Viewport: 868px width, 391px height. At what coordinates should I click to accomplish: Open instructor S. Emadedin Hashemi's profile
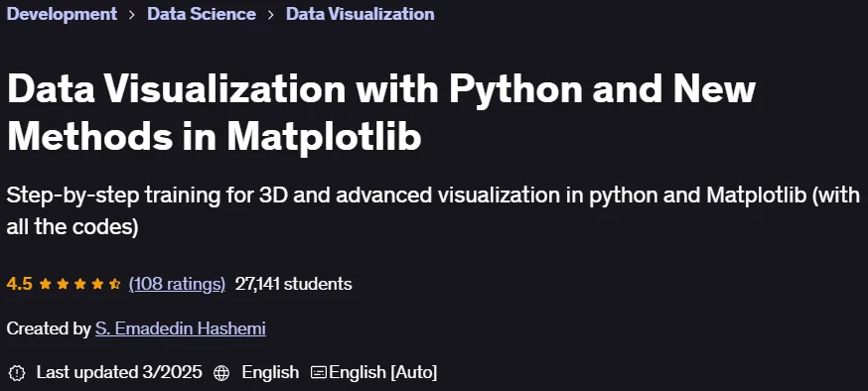[181, 328]
